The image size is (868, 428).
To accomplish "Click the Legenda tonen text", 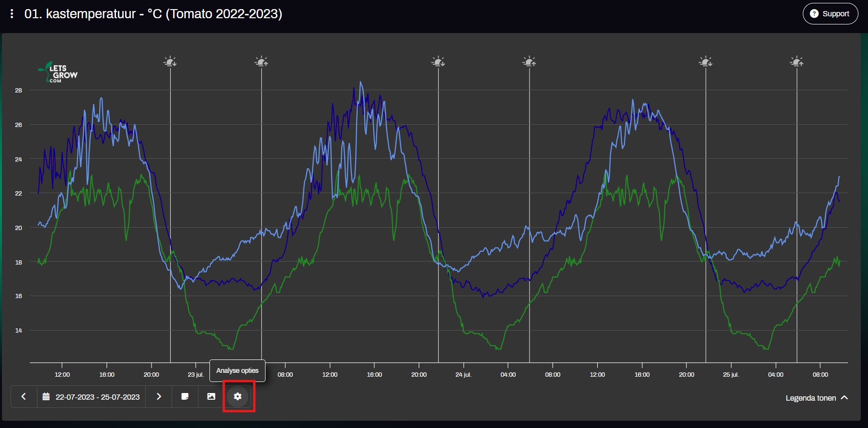I will pyautogui.click(x=810, y=398).
